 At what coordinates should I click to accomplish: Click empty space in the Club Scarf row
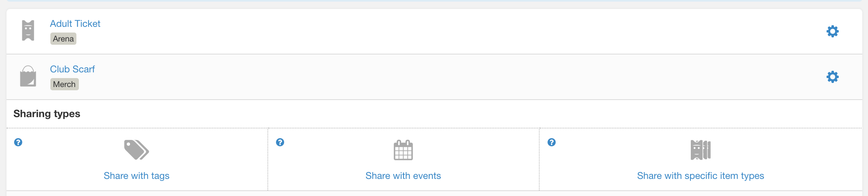(x=447, y=77)
